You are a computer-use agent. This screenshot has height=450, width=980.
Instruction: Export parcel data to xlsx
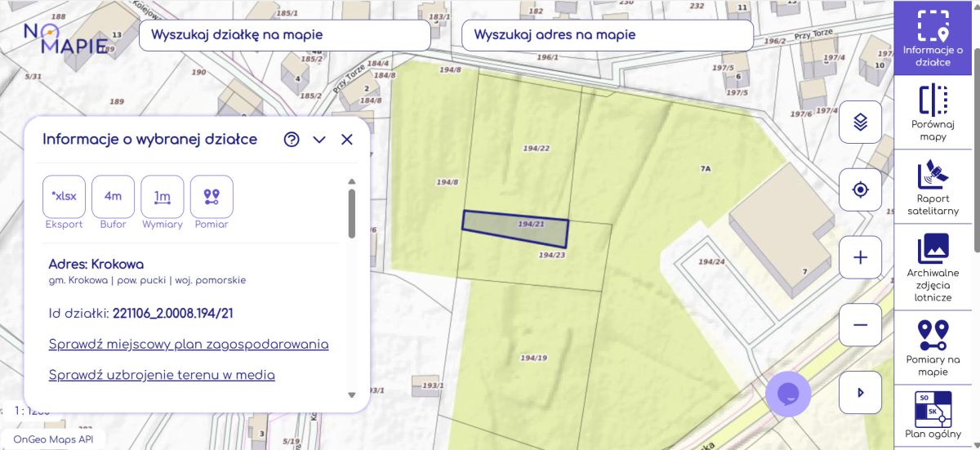pos(64,196)
